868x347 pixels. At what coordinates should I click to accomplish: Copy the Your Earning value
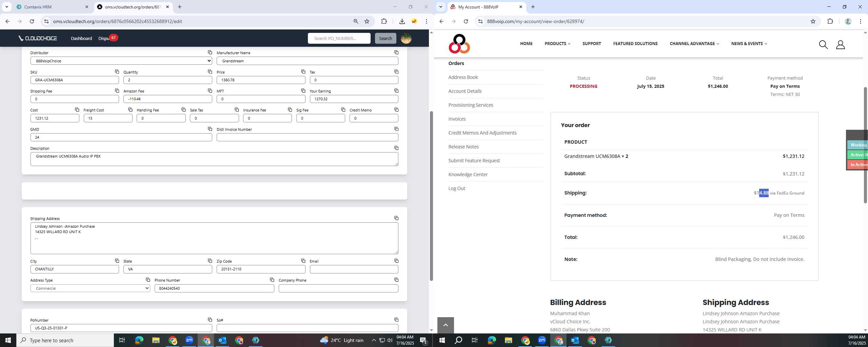(396, 91)
